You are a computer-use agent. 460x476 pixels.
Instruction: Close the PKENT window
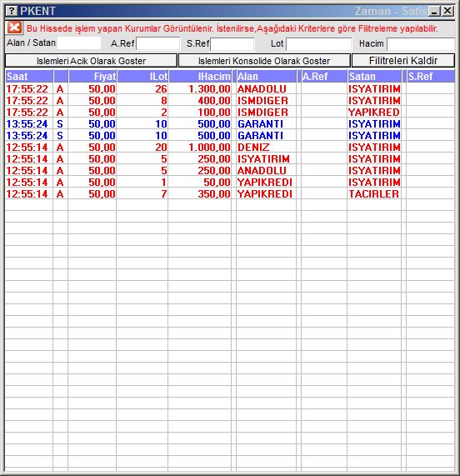click(447, 11)
